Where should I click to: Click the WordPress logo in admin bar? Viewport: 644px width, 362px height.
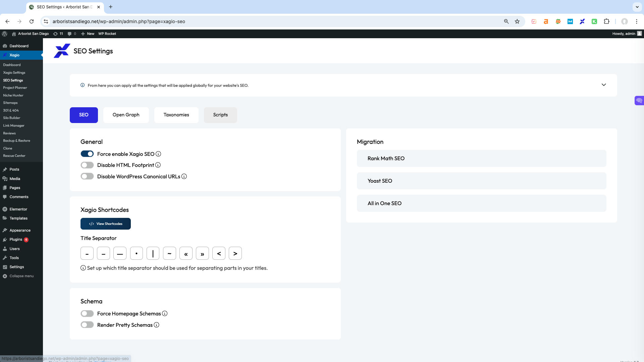[x=5, y=34]
